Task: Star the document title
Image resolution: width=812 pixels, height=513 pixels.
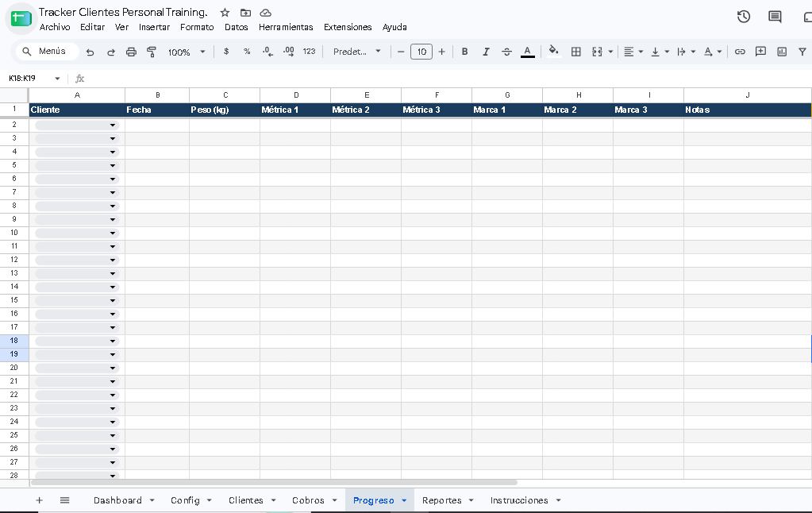Action: tap(225, 13)
